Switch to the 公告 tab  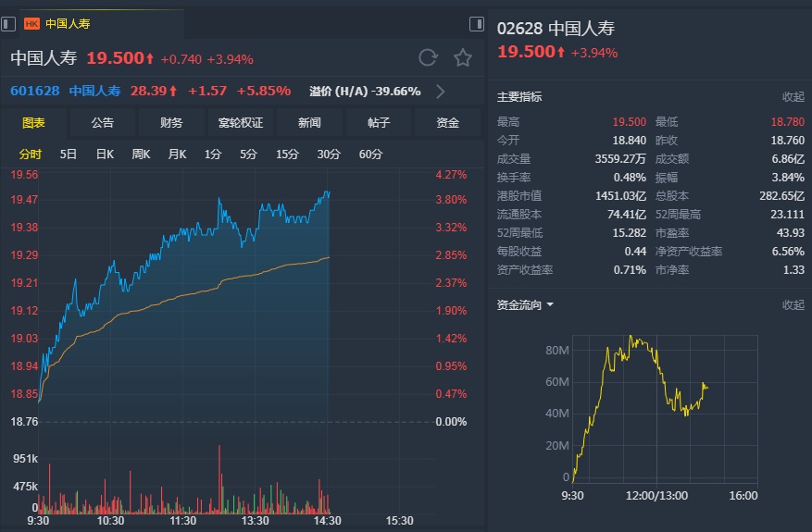(x=102, y=122)
